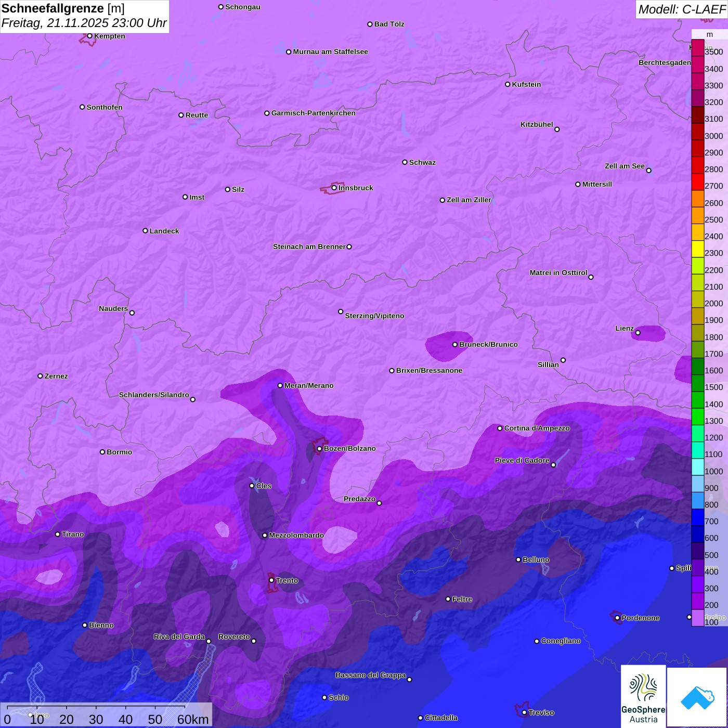This screenshot has width=728, height=728.
Task: Click the Zell am See marker circle
Action: tap(648, 170)
